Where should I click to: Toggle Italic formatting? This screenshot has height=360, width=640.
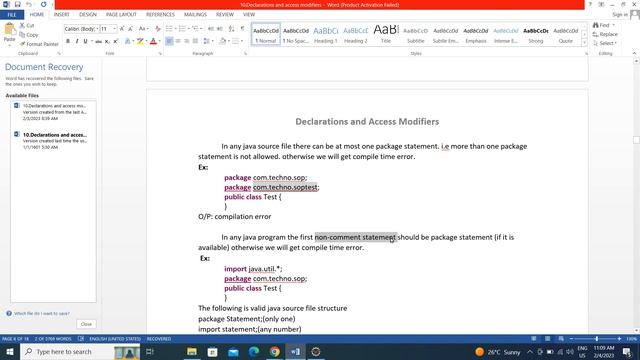tap(77, 41)
